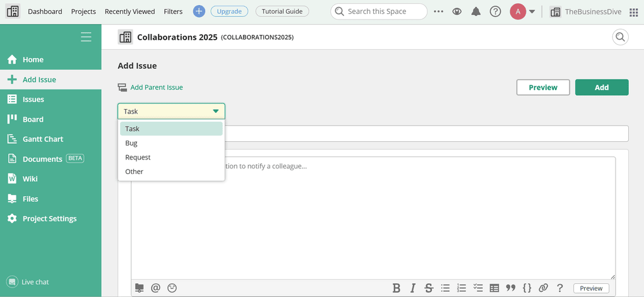
Task: Insert a numbered list
Action: pyautogui.click(x=462, y=288)
